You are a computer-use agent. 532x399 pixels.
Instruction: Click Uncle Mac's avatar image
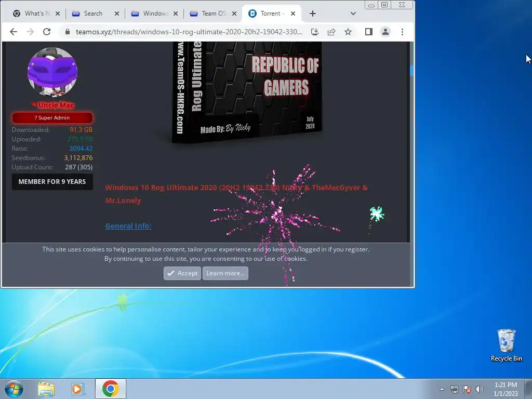52,72
